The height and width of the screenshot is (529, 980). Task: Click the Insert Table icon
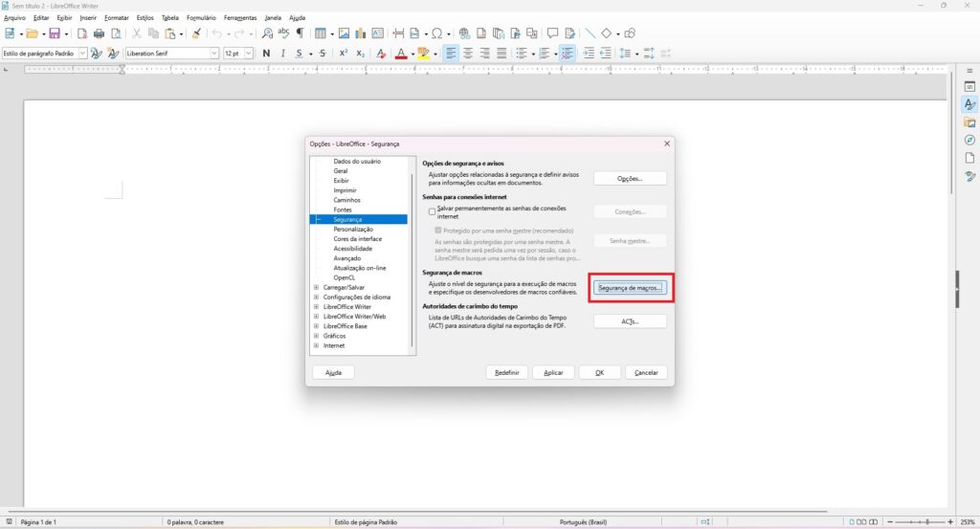click(320, 33)
